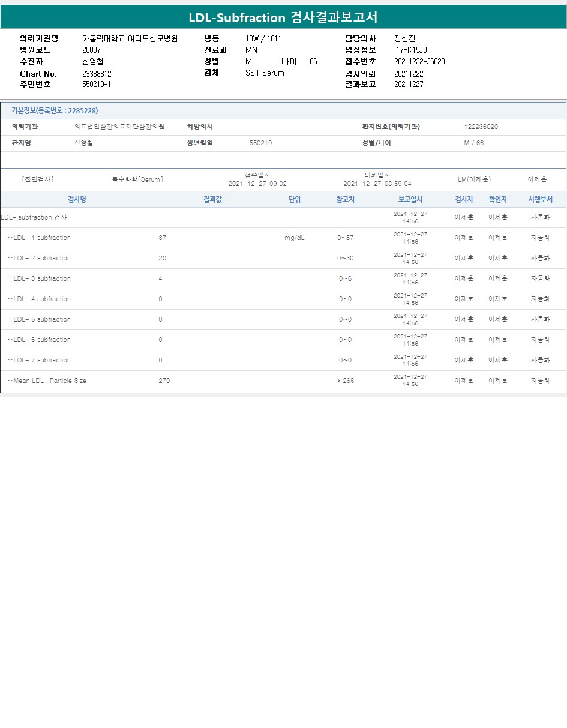567x728 pixels.
Task: Select the LDL- subfraction 검사 row name
Action: coord(34,217)
